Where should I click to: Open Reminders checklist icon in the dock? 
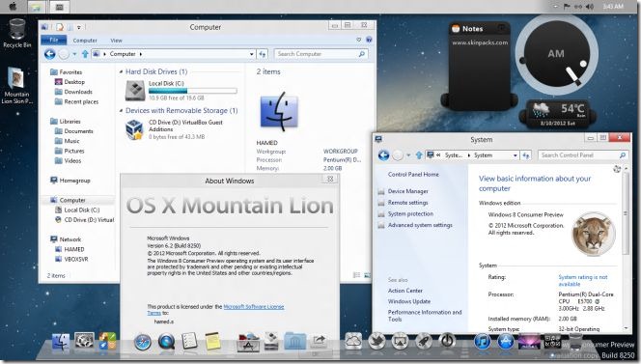click(189, 341)
